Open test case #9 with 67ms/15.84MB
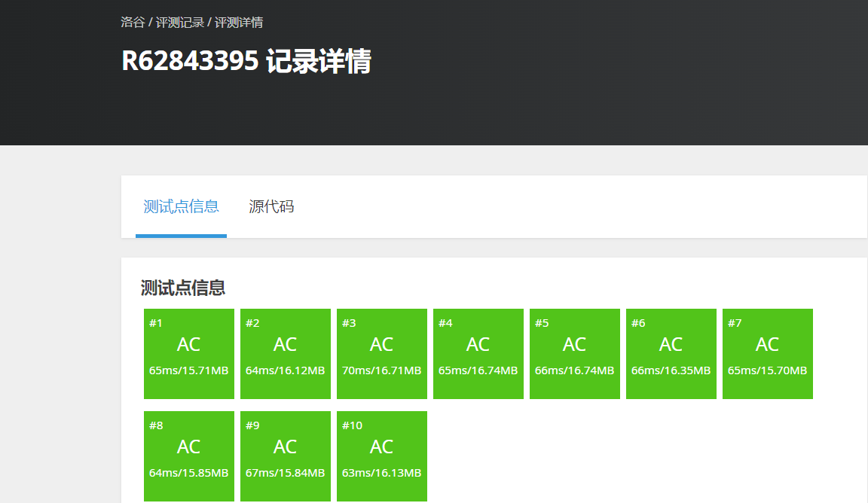The height and width of the screenshot is (503, 868). pos(285,456)
